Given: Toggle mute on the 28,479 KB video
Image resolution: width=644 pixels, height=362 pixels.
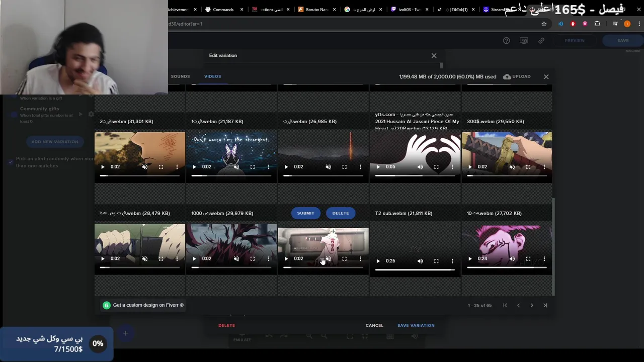Looking at the screenshot, I should 145,258.
